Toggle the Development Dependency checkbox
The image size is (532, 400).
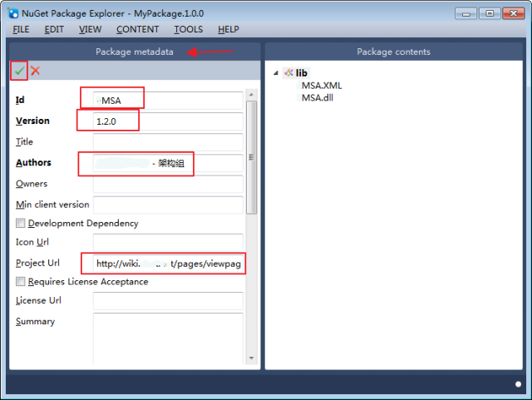[x=20, y=223]
